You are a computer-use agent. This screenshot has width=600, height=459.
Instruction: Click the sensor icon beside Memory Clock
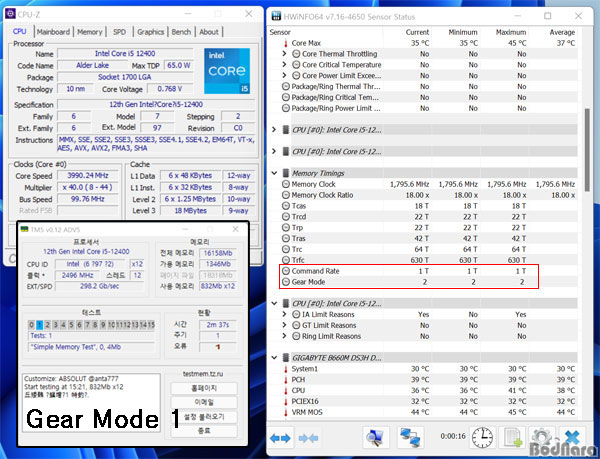point(285,184)
